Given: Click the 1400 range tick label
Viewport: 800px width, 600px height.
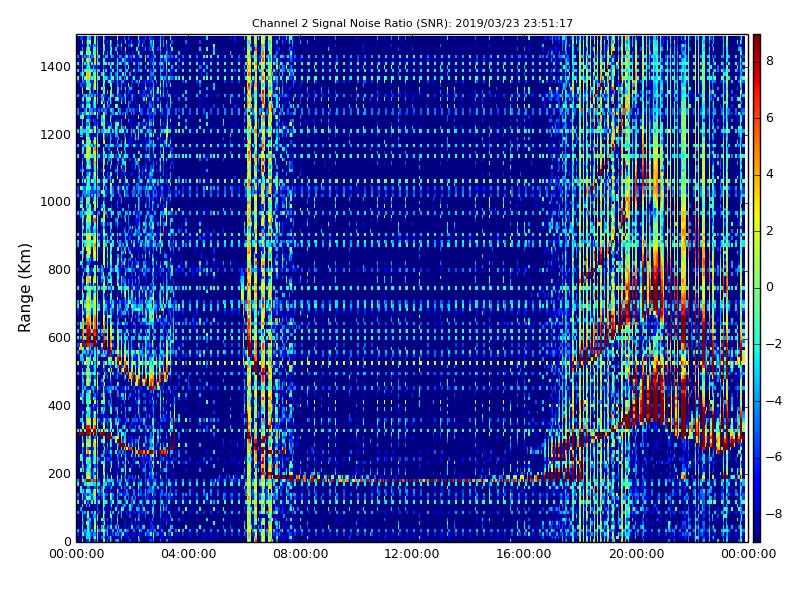Looking at the screenshot, I should point(56,67).
